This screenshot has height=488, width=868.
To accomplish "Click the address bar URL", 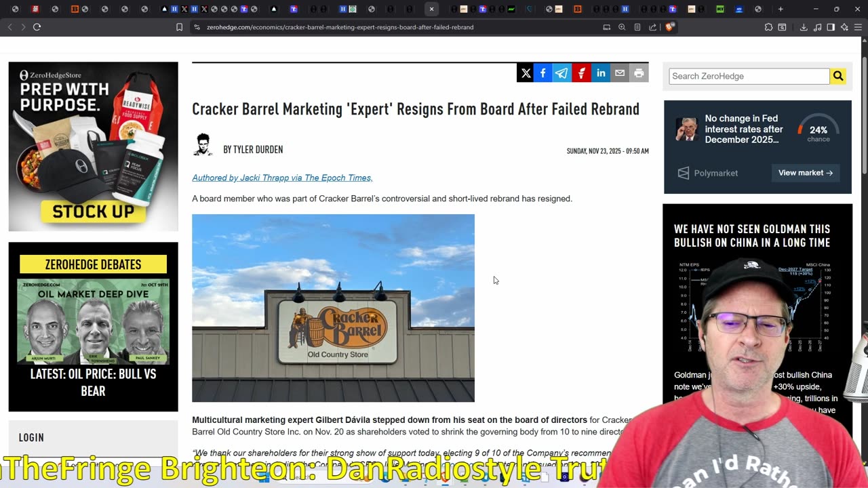I will point(340,27).
